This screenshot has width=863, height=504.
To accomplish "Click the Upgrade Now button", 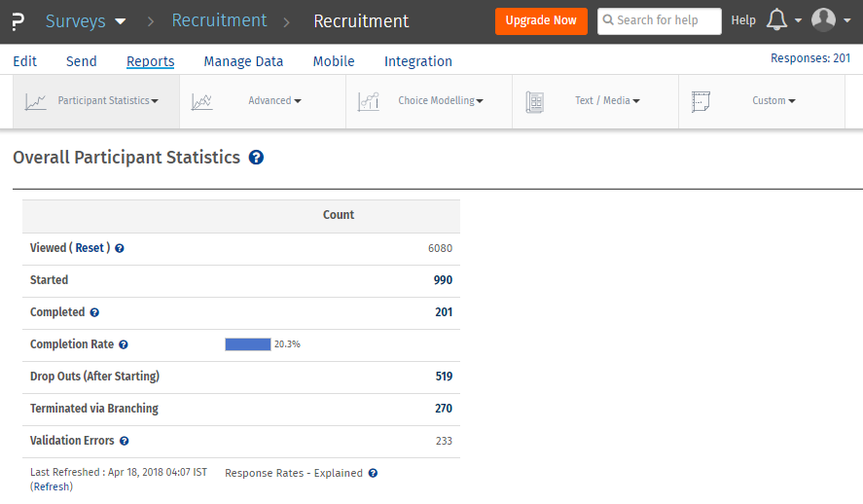I will click(541, 20).
